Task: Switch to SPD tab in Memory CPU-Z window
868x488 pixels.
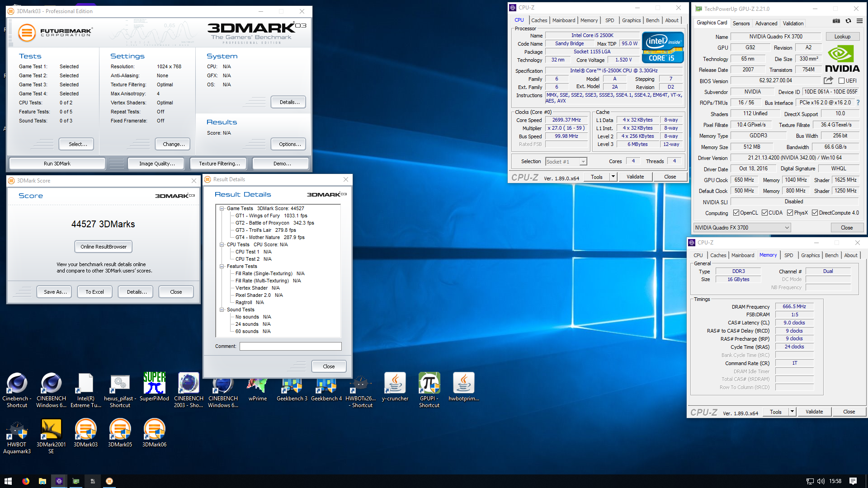Action: (788, 255)
